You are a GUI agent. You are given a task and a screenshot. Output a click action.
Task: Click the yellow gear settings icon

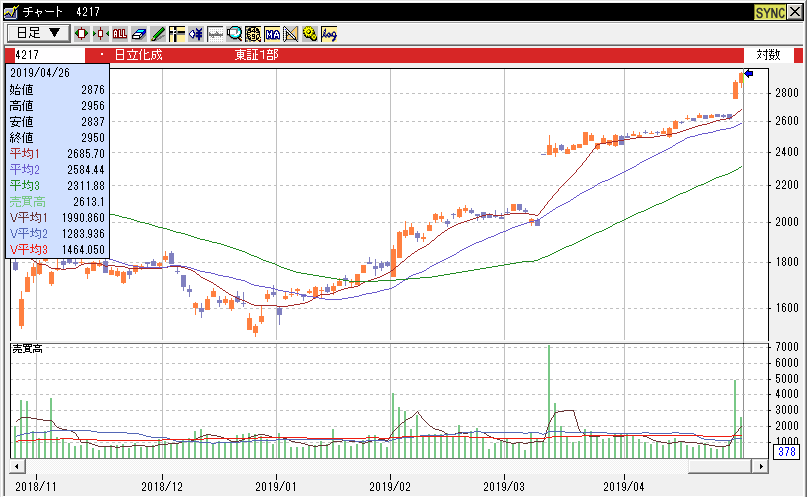tap(310, 33)
